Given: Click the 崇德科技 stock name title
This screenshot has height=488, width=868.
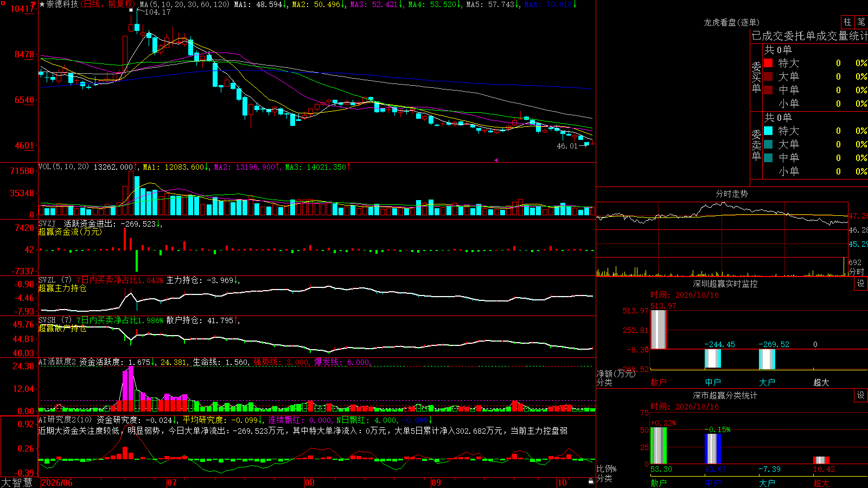Looking at the screenshot, I should click(62, 4).
